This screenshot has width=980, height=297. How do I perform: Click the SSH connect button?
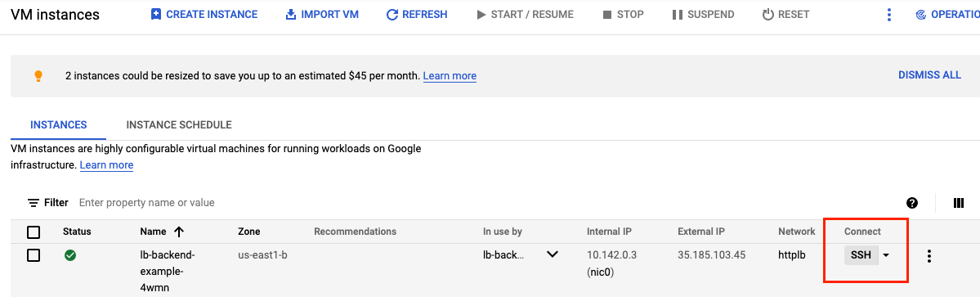pos(861,255)
